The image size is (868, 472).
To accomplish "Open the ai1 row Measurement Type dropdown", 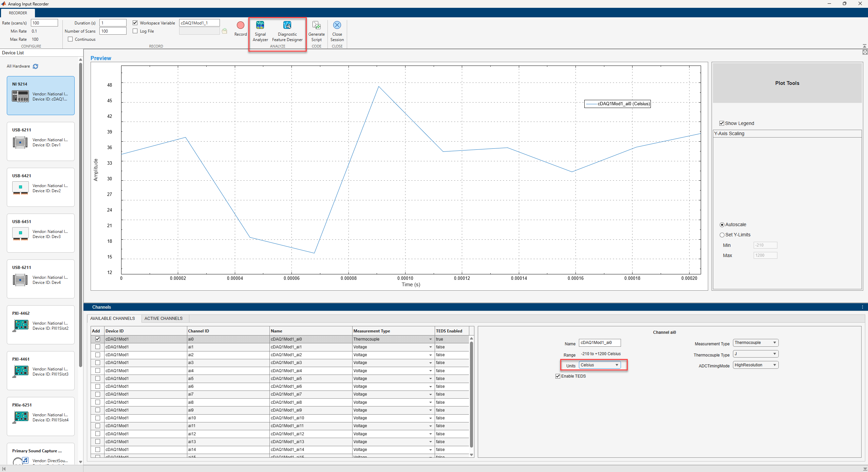I will (430, 347).
